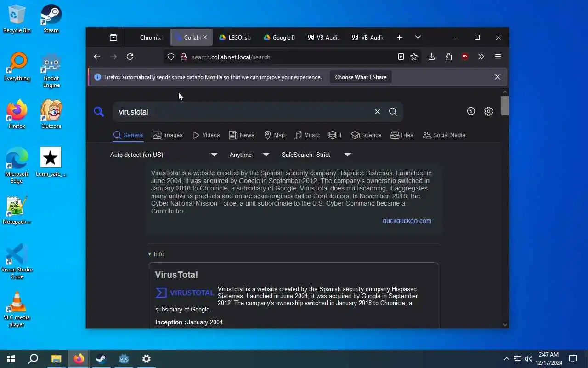Open the Extensions puzzle icon
Image resolution: width=588 pixels, height=368 pixels.
[448, 57]
